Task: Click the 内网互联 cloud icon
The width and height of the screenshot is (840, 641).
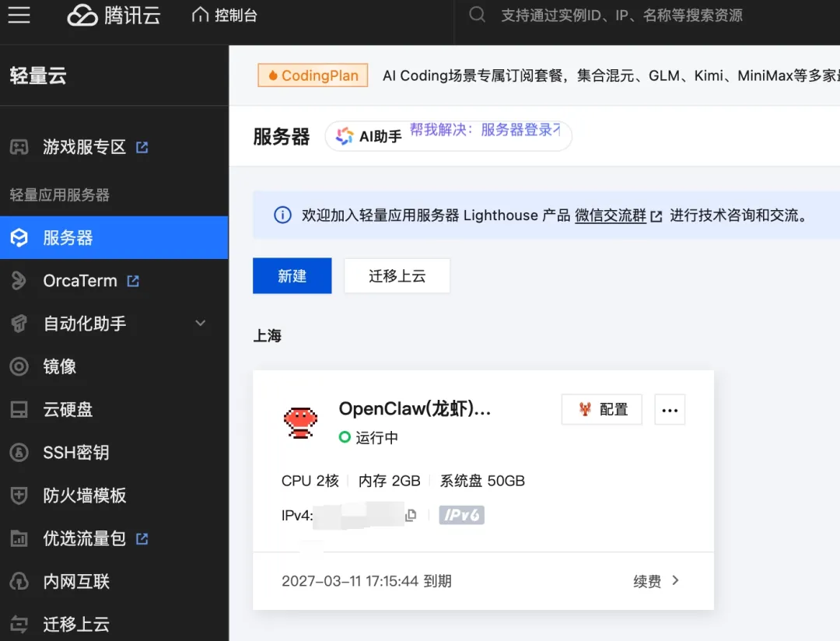Action: click(19, 581)
